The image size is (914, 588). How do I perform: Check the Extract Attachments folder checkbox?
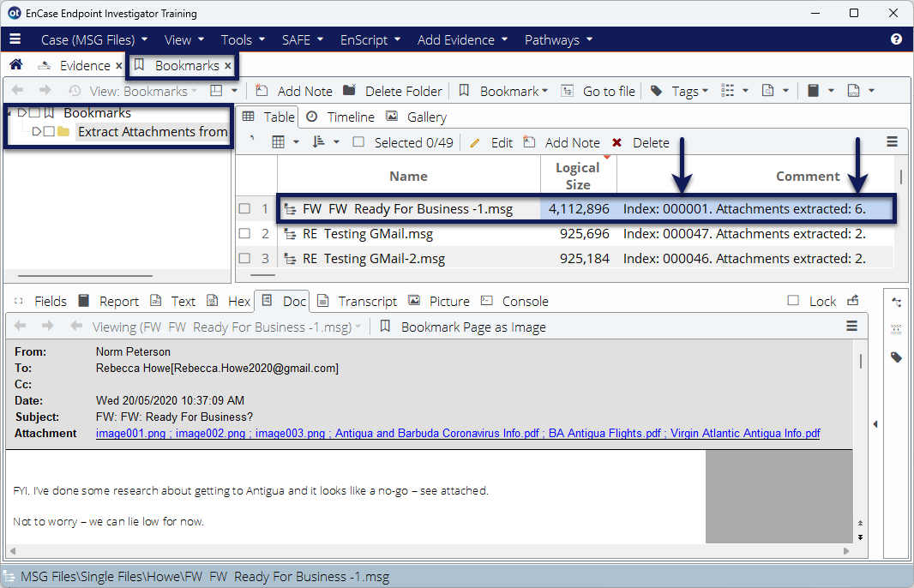(x=49, y=132)
